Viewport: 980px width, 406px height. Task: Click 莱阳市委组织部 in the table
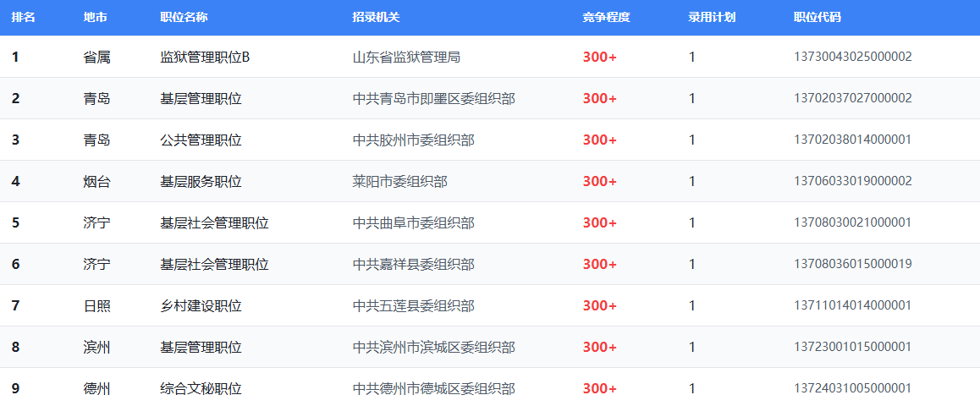399,182
